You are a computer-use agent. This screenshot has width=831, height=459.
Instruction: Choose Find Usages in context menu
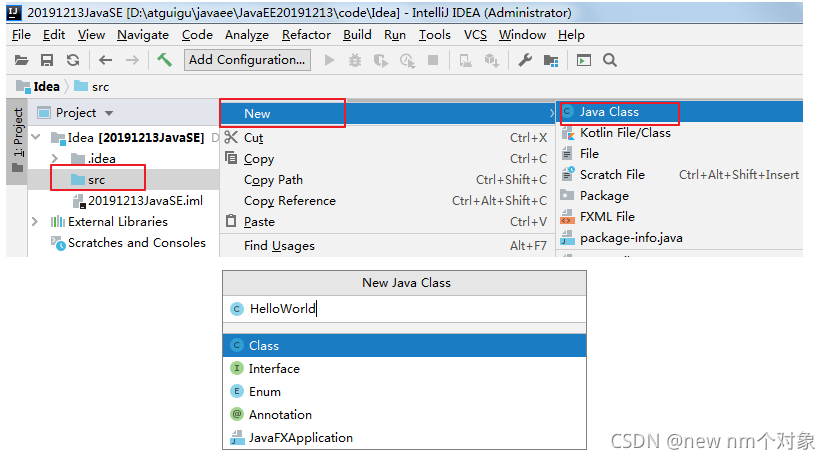[387, 245]
